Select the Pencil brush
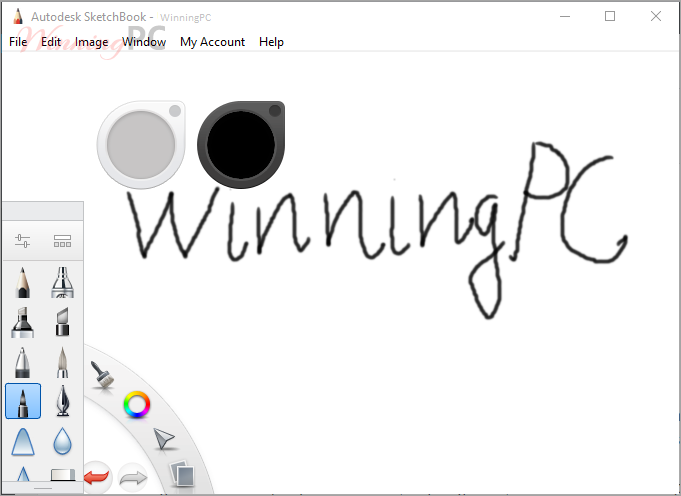 click(x=23, y=283)
